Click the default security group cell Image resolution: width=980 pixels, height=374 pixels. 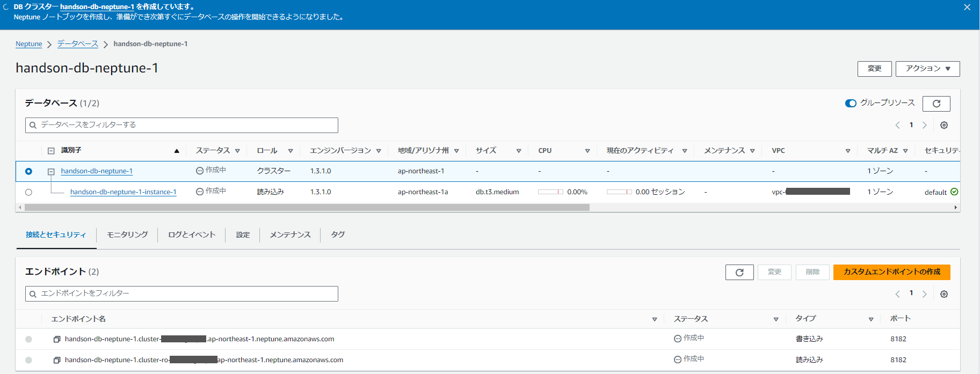(935, 192)
